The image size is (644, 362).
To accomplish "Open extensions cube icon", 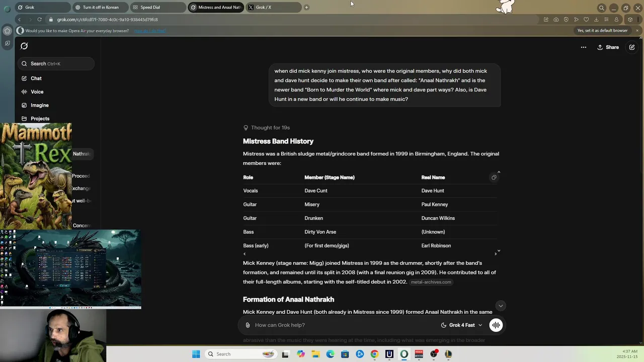I will pos(630,20).
